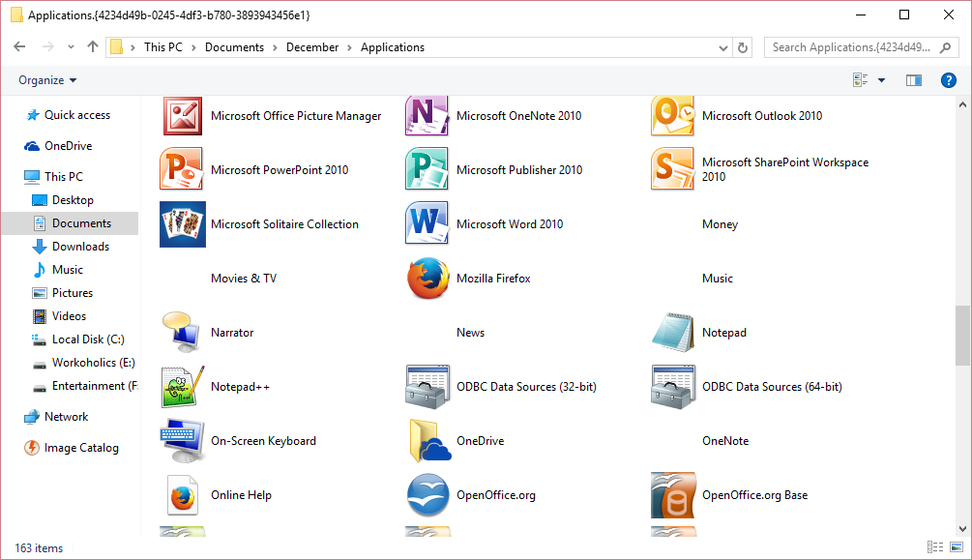Image resolution: width=972 pixels, height=560 pixels.
Task: Click the change view icon button
Action: 861,80
